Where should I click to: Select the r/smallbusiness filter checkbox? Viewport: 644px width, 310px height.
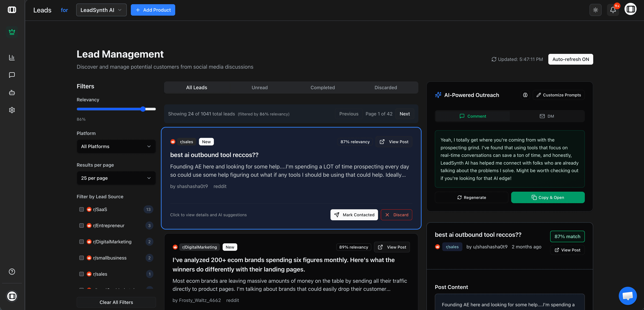point(81,258)
